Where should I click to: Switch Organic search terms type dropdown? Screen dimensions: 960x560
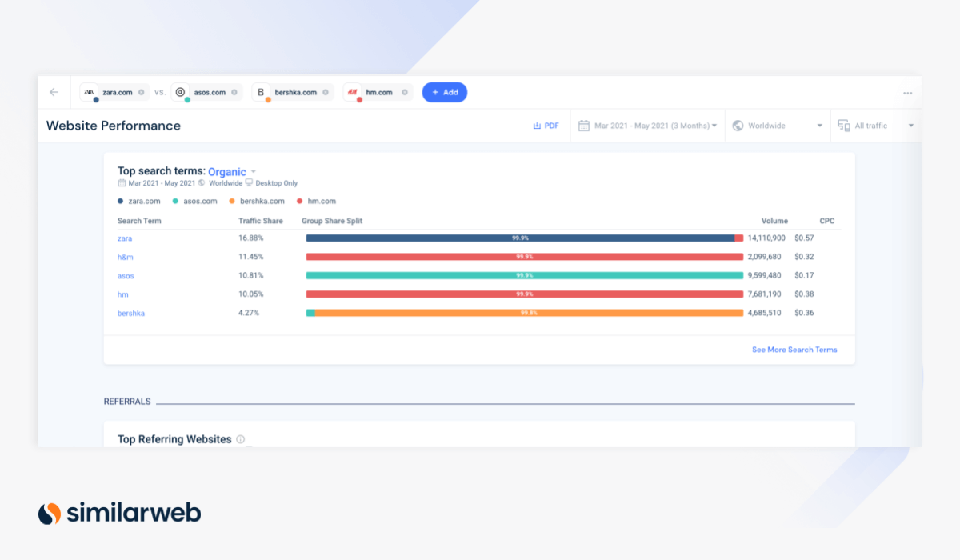pyautogui.click(x=232, y=171)
